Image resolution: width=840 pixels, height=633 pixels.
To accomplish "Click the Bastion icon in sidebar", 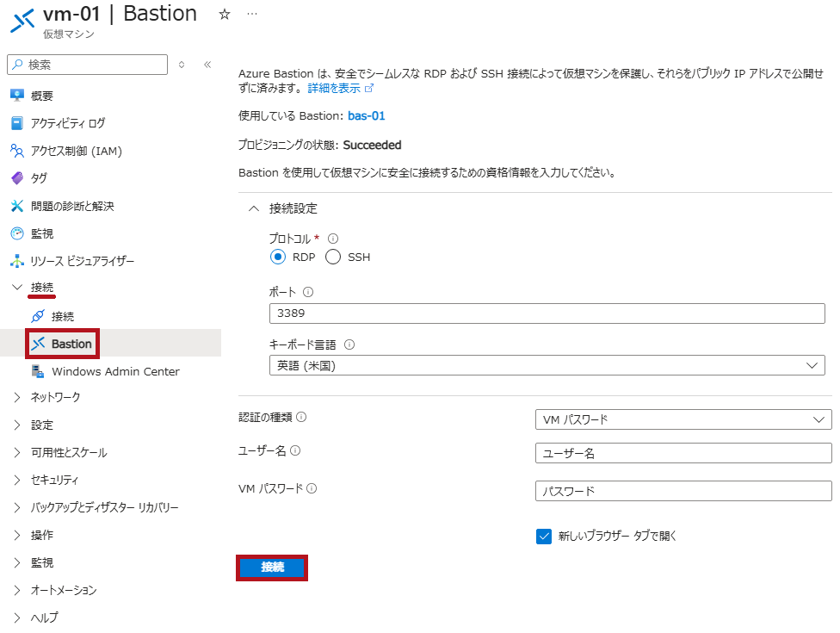I will pos(38,344).
